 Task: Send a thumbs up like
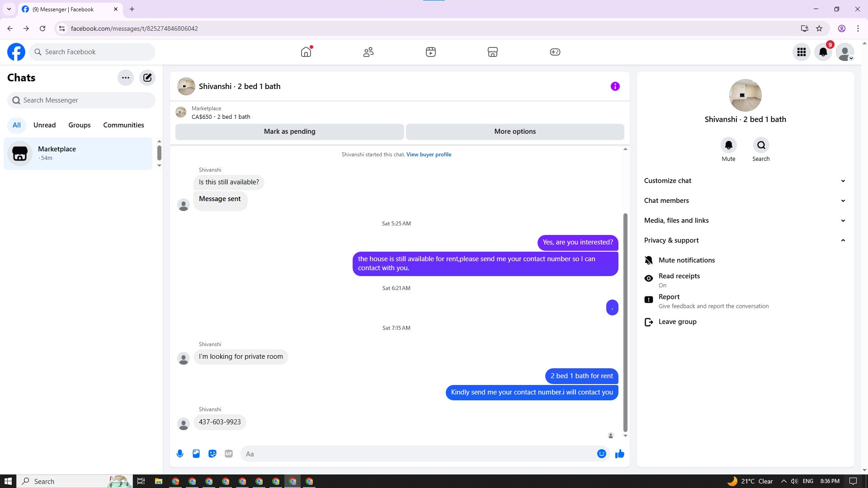coord(619,454)
